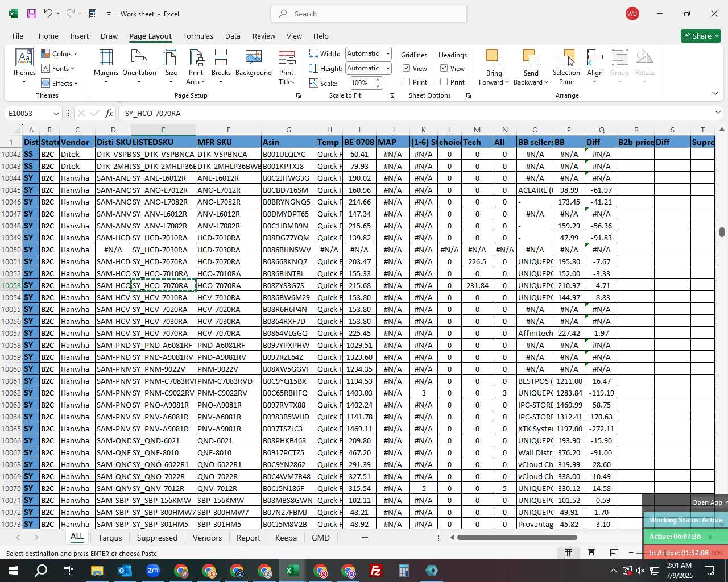The width and height of the screenshot is (728, 582).
Task: Increase Scale percentage with up stepper
Action: (x=378, y=80)
